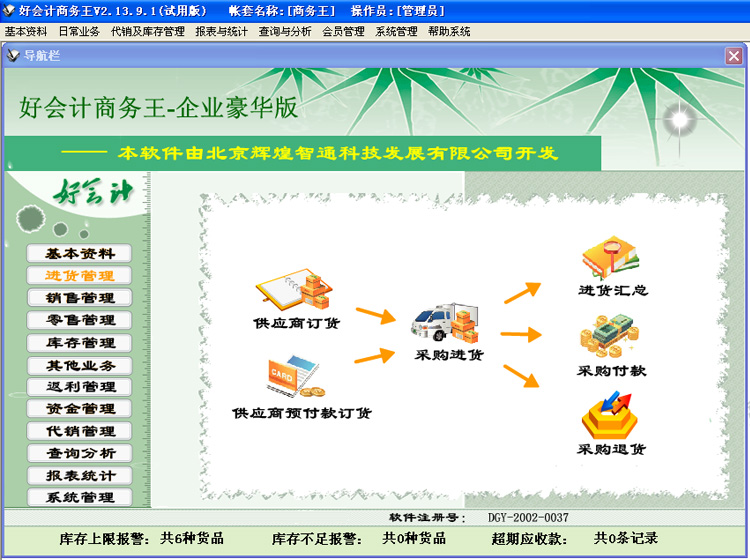Screen dimensions: 750x560
Task: Open the 报表与统计 menu
Action: 221,32
